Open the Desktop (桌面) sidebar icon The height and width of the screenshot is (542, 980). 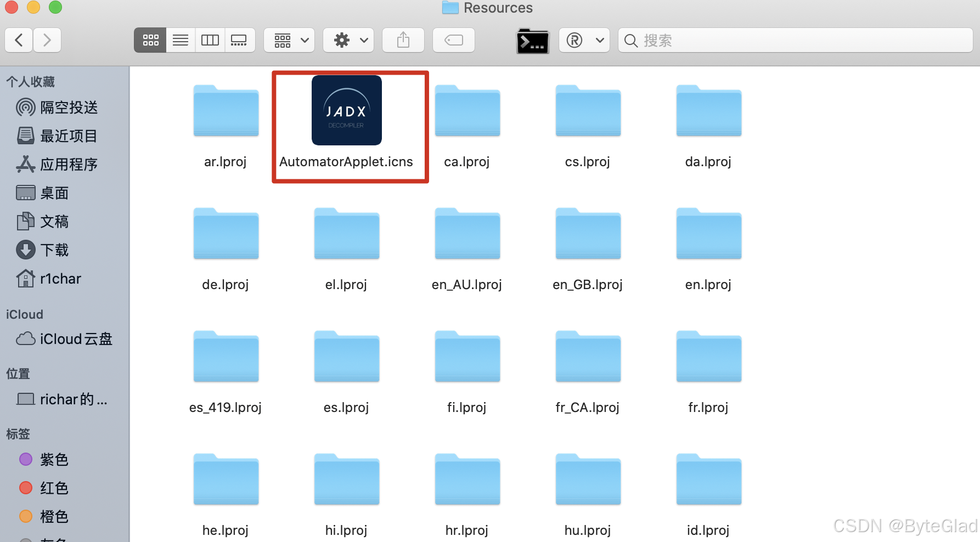[25, 193]
